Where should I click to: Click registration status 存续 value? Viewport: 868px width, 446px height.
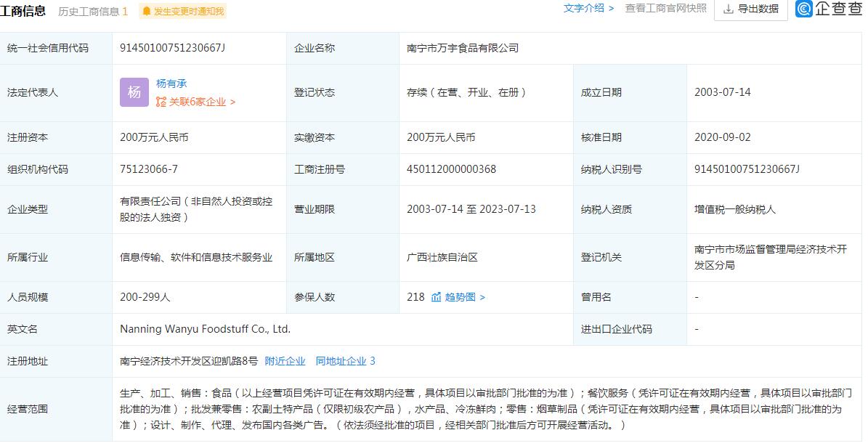point(466,92)
